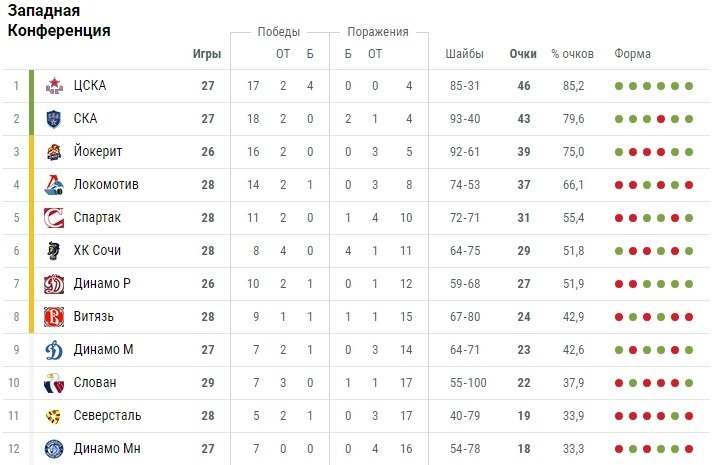Click the СКА team logo
This screenshot has height=465, width=712.
54,119
